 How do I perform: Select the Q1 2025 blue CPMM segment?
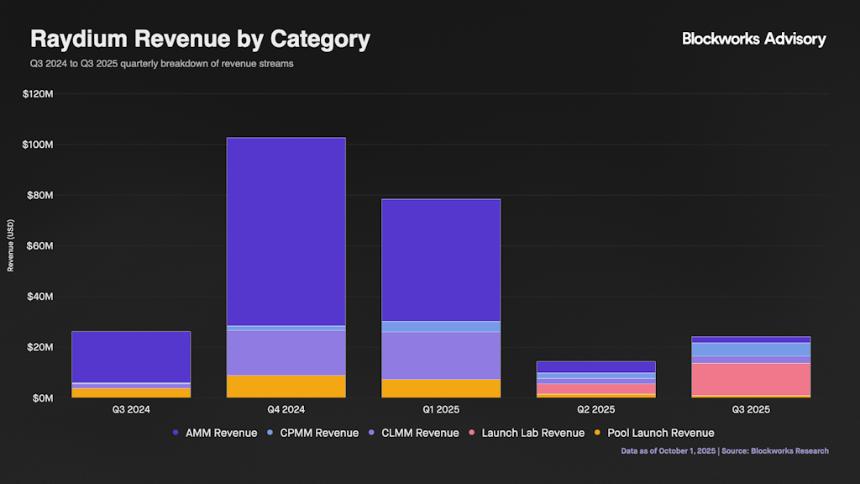pyautogui.click(x=441, y=326)
